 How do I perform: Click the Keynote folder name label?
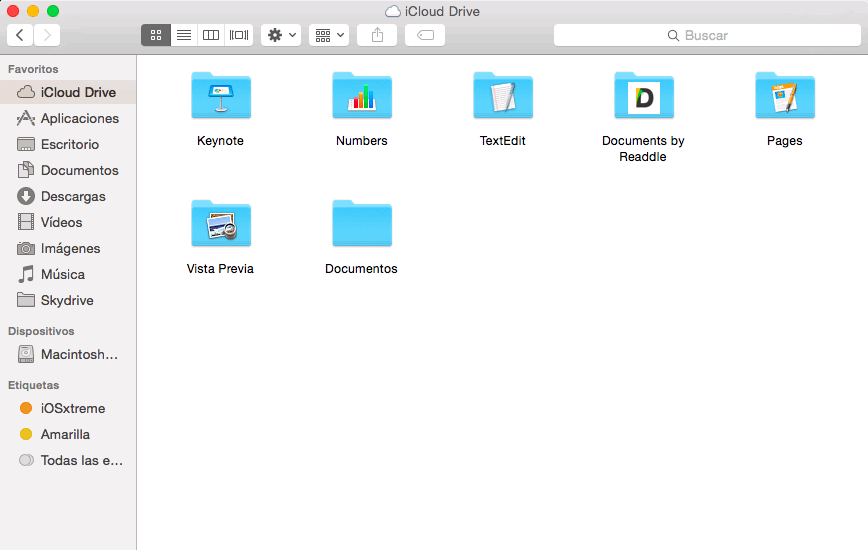[220, 141]
